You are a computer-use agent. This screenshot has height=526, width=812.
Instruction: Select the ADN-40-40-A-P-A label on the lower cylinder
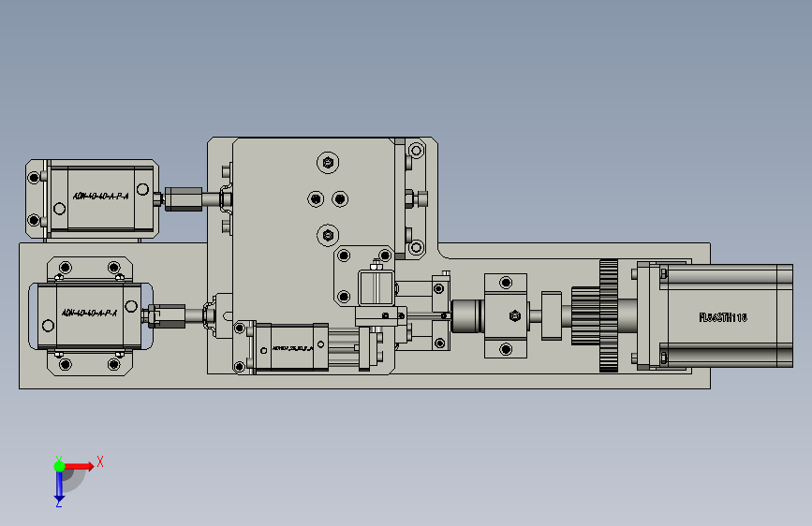pos(89,313)
